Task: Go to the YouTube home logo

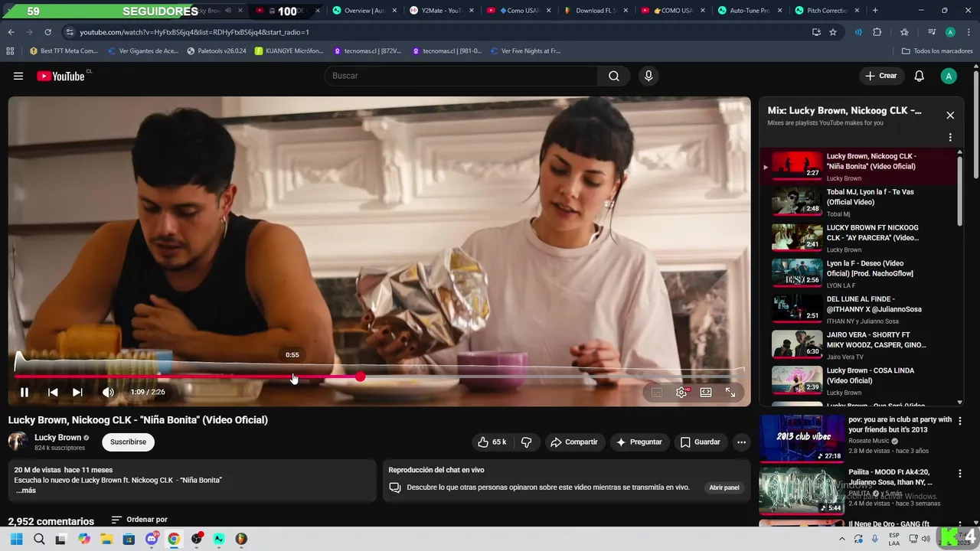Action: 61,76
